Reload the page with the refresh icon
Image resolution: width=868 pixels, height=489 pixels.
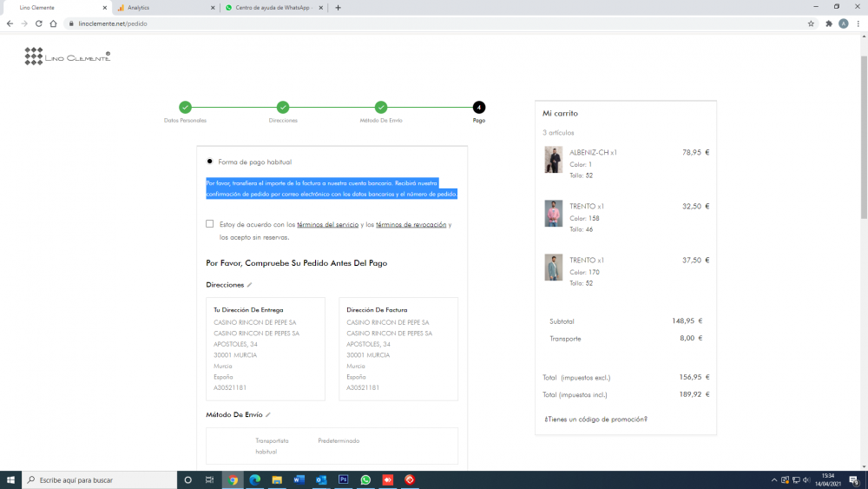39,23
